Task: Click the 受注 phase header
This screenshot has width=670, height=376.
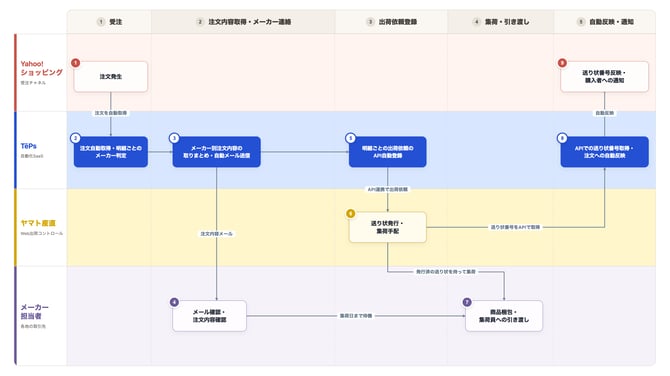Action: 109,22
